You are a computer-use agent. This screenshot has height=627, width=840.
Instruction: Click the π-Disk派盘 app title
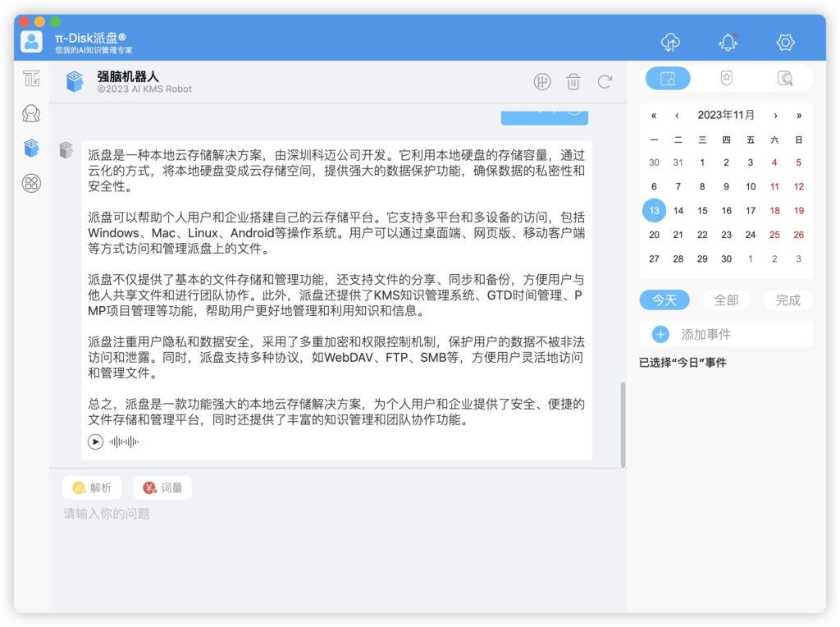tap(90, 38)
